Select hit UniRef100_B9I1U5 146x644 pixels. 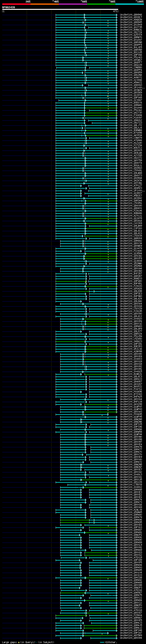coord(131,52)
